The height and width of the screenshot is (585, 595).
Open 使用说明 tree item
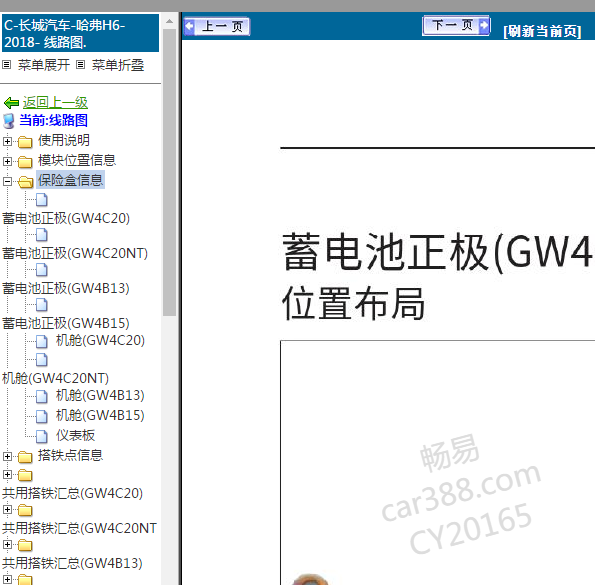(64, 140)
